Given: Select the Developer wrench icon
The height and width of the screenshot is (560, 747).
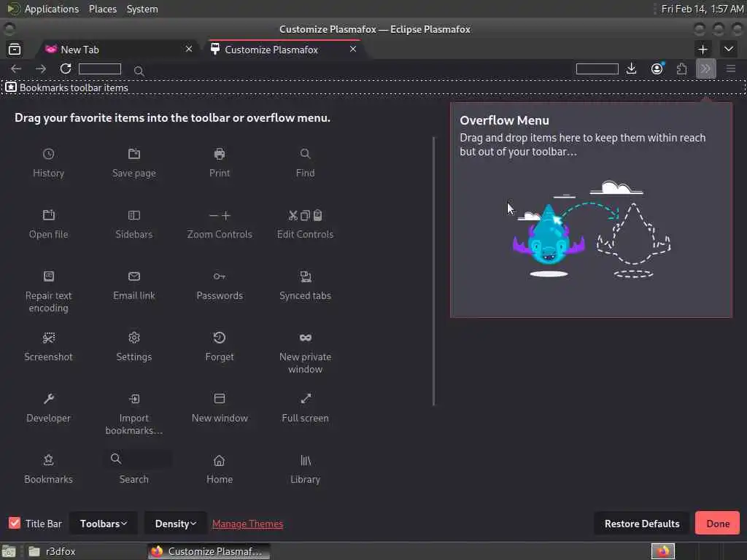Looking at the screenshot, I should pyautogui.click(x=48, y=399).
